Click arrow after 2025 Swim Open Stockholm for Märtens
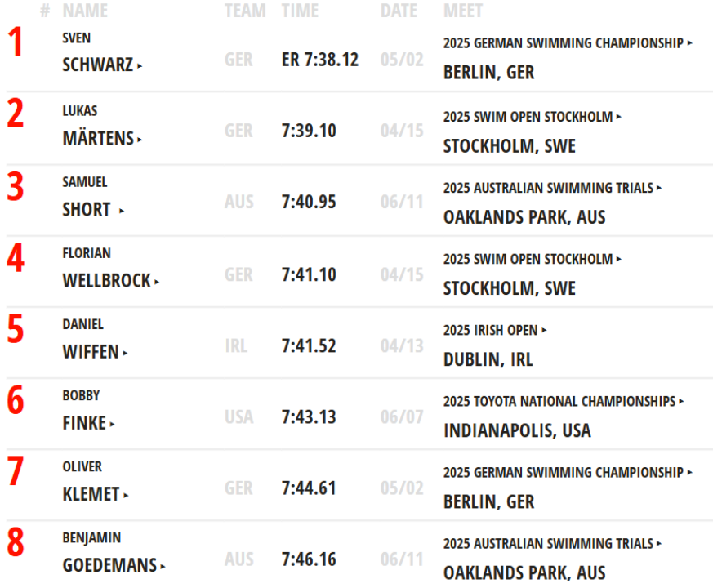713x588 pixels. click(618, 117)
